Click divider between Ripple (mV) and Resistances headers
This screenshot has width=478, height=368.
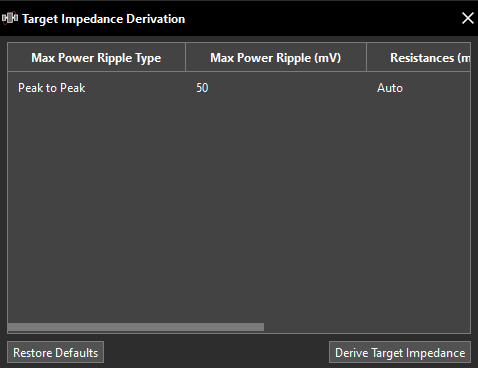(x=366, y=57)
